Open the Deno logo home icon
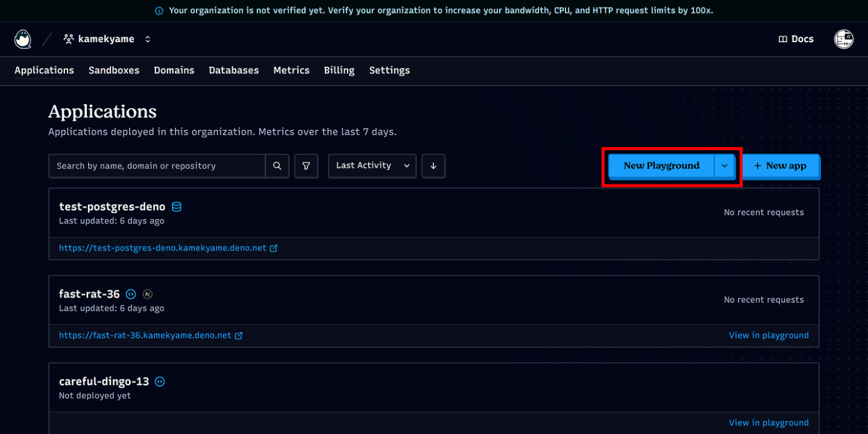The height and width of the screenshot is (434, 868). 23,39
